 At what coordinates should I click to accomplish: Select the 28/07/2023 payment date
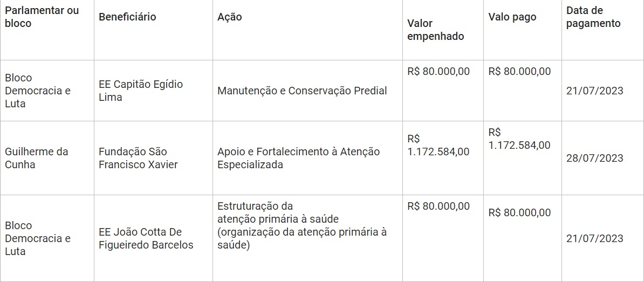(x=594, y=158)
